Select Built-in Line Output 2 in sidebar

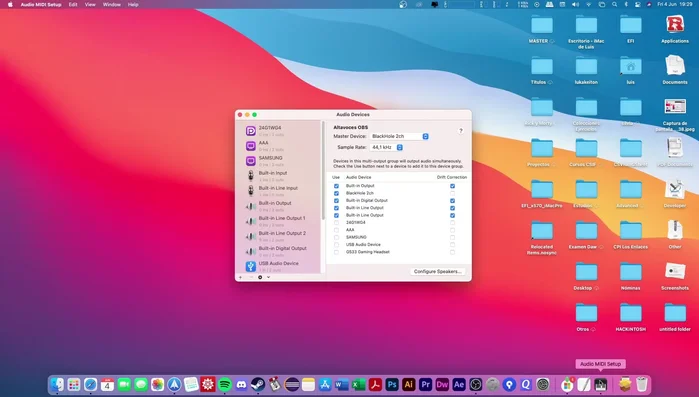pos(279,237)
